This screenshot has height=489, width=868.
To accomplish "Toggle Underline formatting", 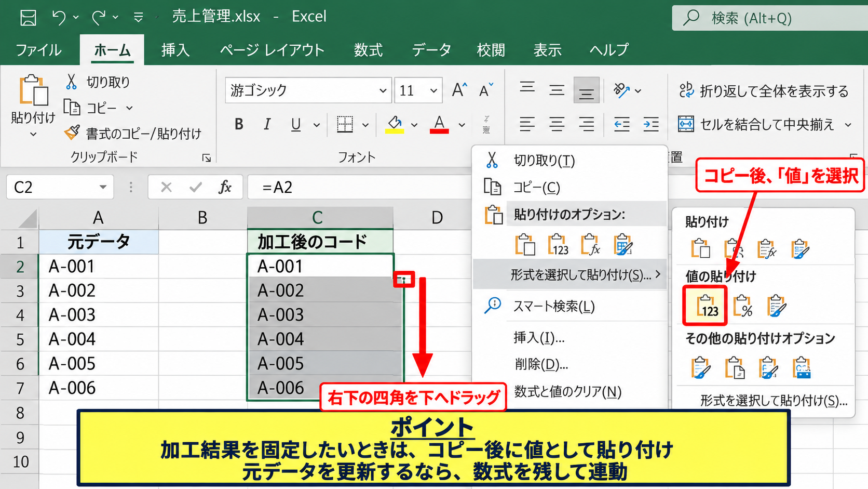I will (x=296, y=124).
